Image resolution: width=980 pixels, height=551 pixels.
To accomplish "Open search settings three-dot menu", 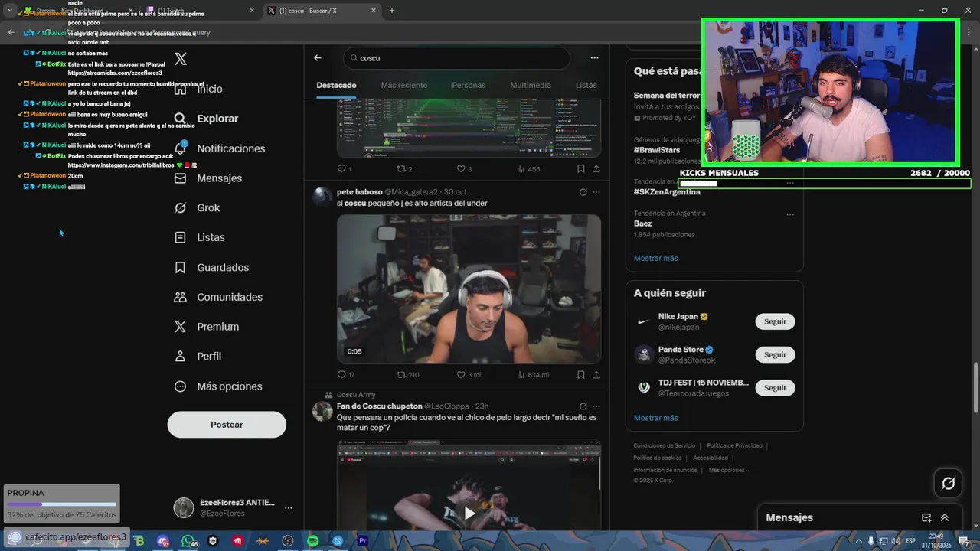I will pyautogui.click(x=594, y=58).
